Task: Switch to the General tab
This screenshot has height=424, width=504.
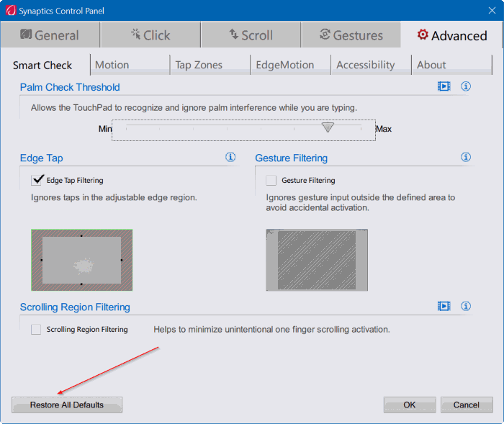Action: point(50,35)
